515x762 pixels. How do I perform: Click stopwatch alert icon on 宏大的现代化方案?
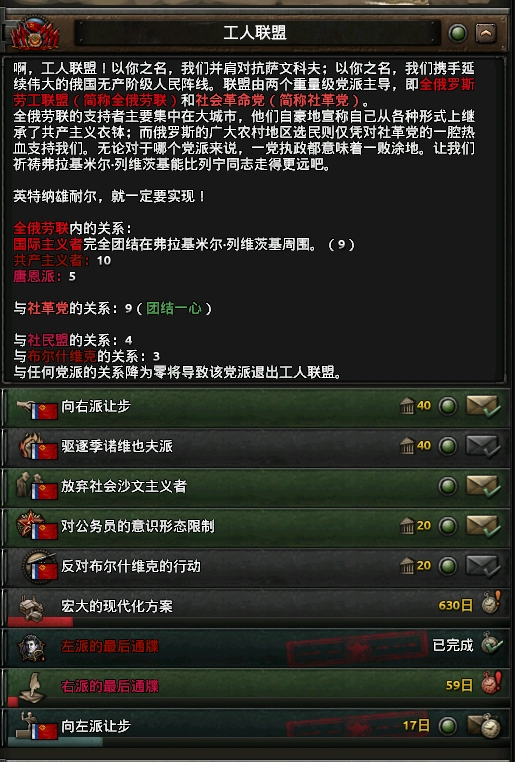click(x=491, y=603)
